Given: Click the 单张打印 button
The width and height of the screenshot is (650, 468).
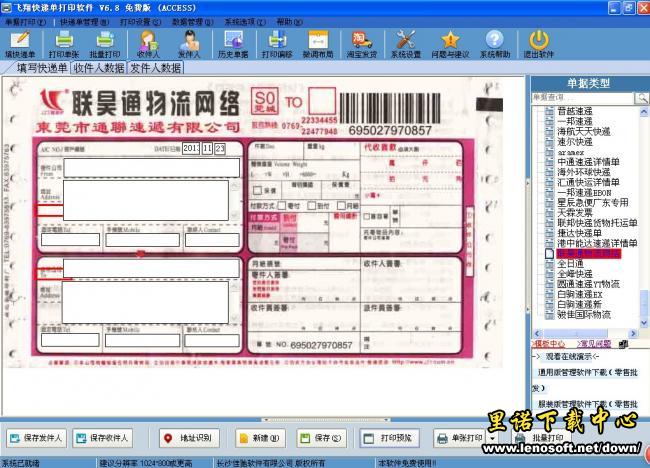Looking at the screenshot, I should tap(461, 438).
